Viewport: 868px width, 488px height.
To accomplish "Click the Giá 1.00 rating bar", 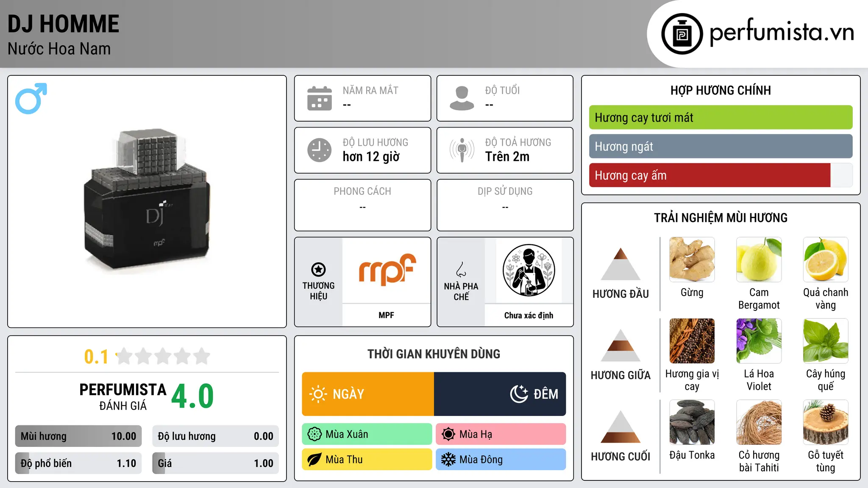I will coord(216,463).
